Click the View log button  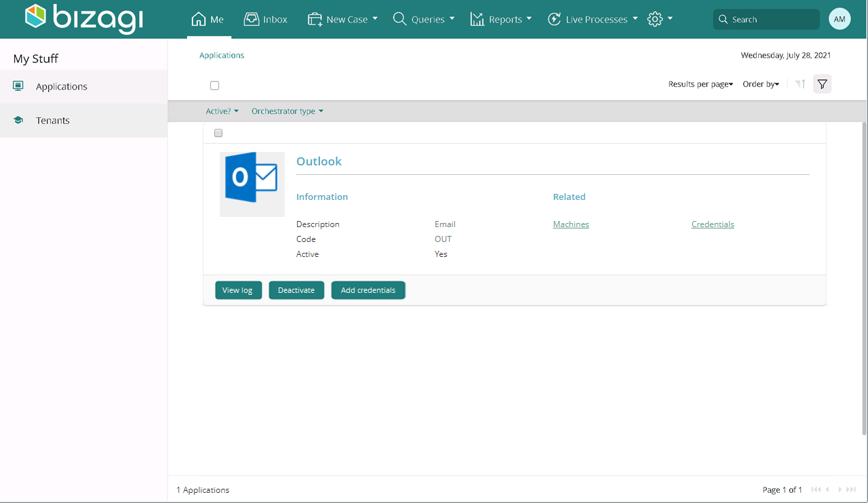[x=238, y=290]
